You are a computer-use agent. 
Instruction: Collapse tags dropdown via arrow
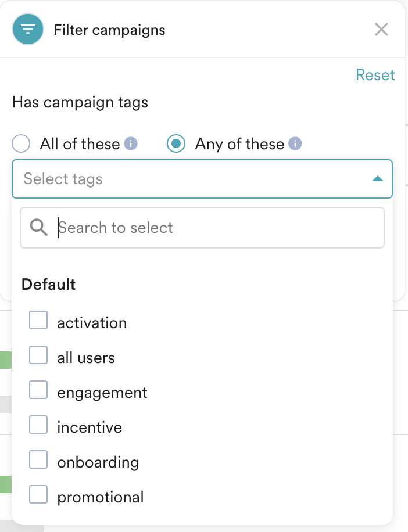coord(377,179)
